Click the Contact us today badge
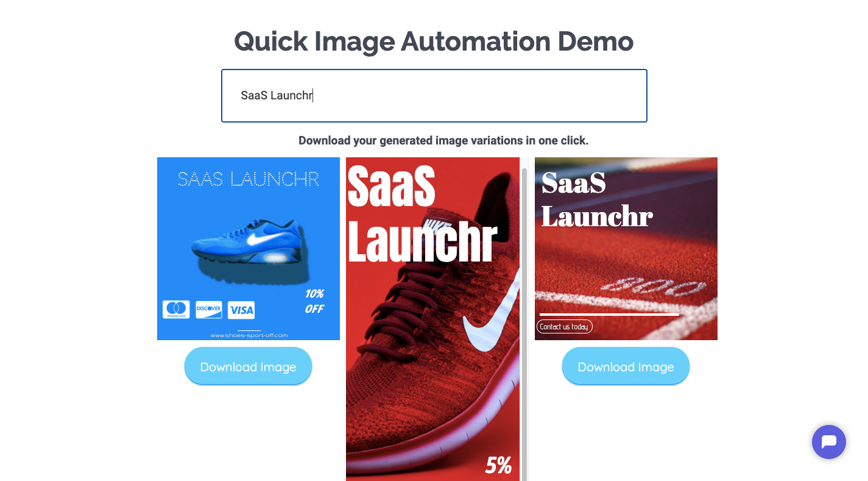Image resolution: width=868 pixels, height=481 pixels. pos(564,327)
